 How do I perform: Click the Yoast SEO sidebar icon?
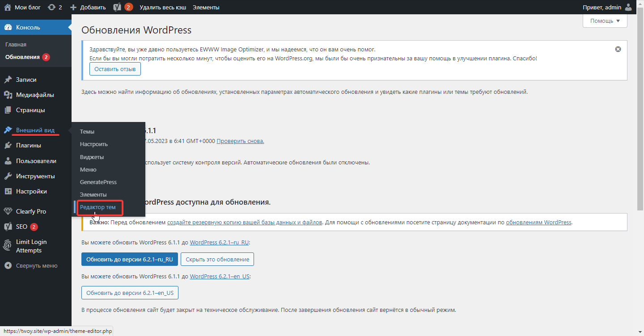[x=8, y=227]
